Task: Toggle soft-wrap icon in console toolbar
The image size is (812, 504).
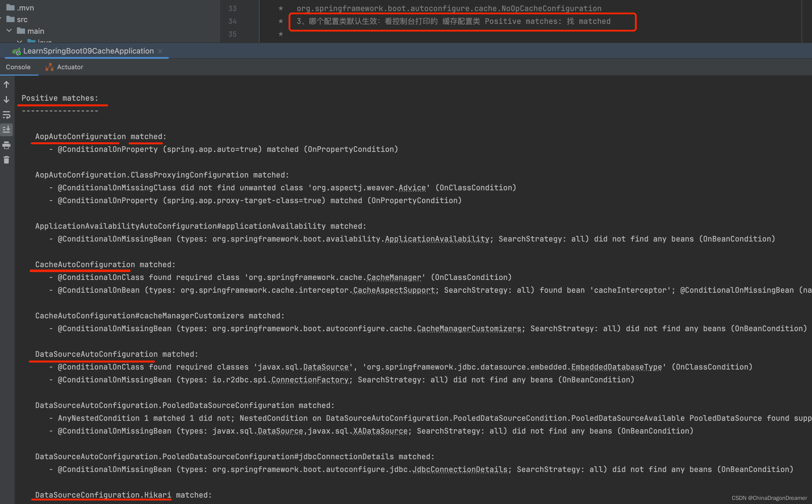Action: pyautogui.click(x=6, y=115)
